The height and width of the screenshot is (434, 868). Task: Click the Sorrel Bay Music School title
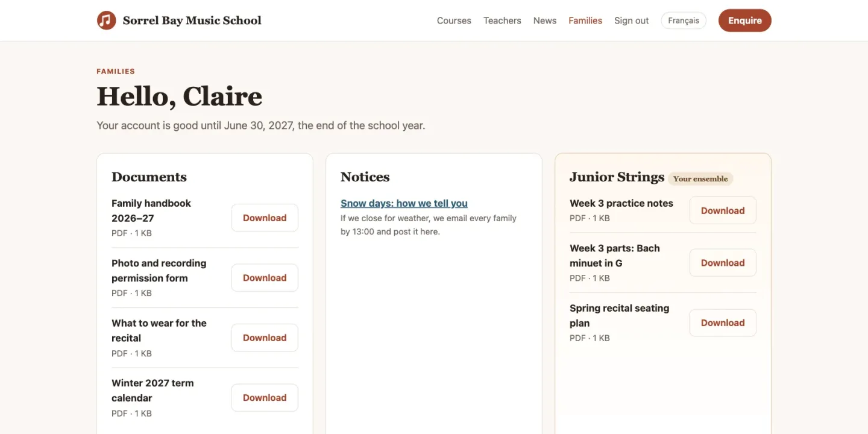point(192,20)
